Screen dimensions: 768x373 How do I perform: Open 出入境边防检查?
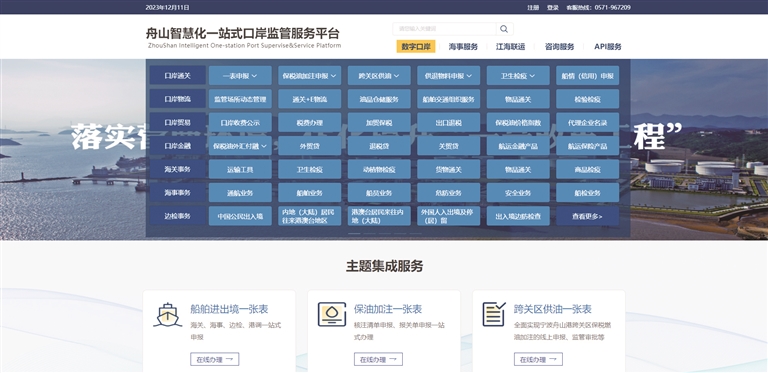point(518,216)
